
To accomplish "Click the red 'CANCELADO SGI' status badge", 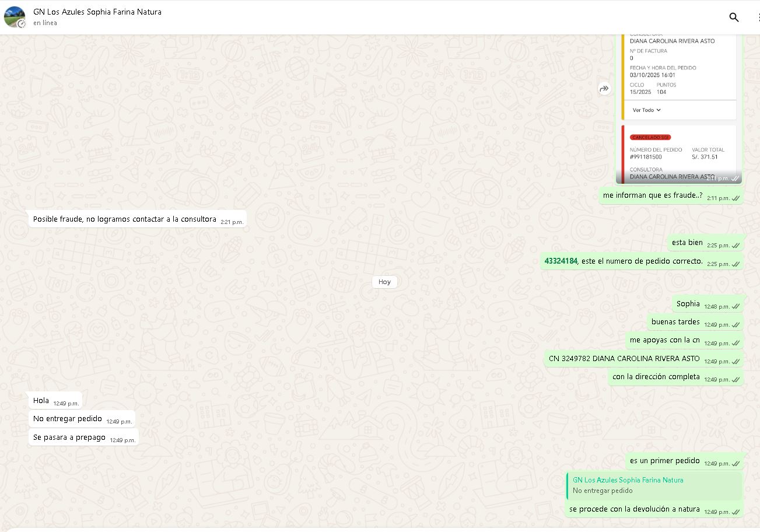I will 650,137.
